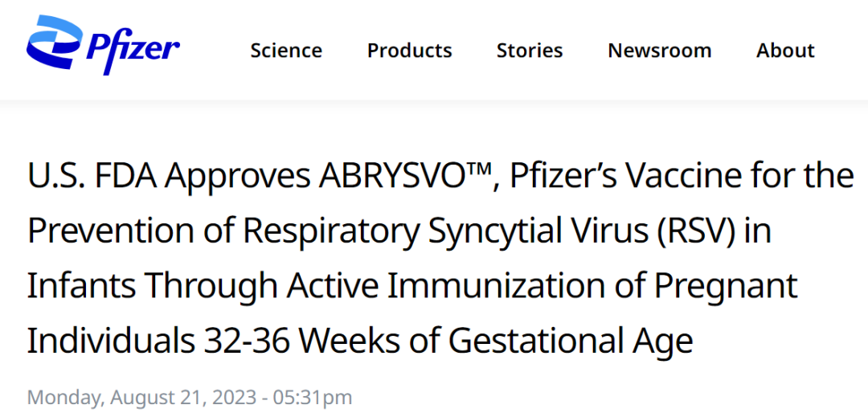Click the words "Gestational Age" in the headline
The image size is (868, 413).
pos(571,341)
